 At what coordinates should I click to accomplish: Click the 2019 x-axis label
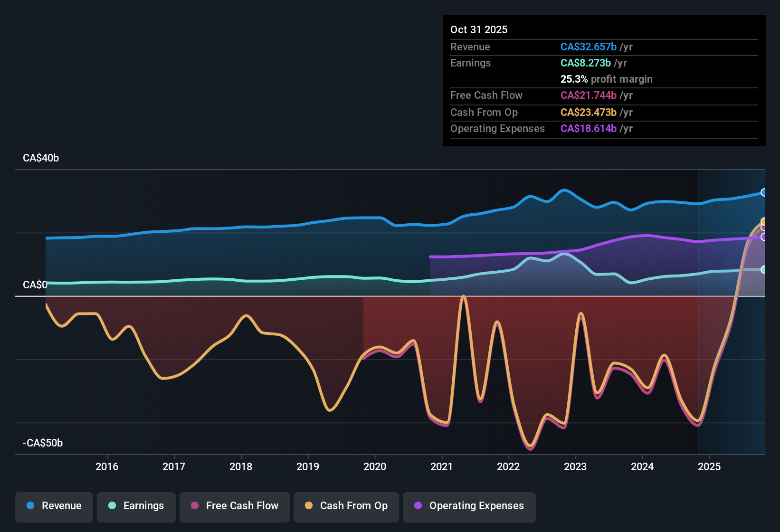(x=308, y=466)
